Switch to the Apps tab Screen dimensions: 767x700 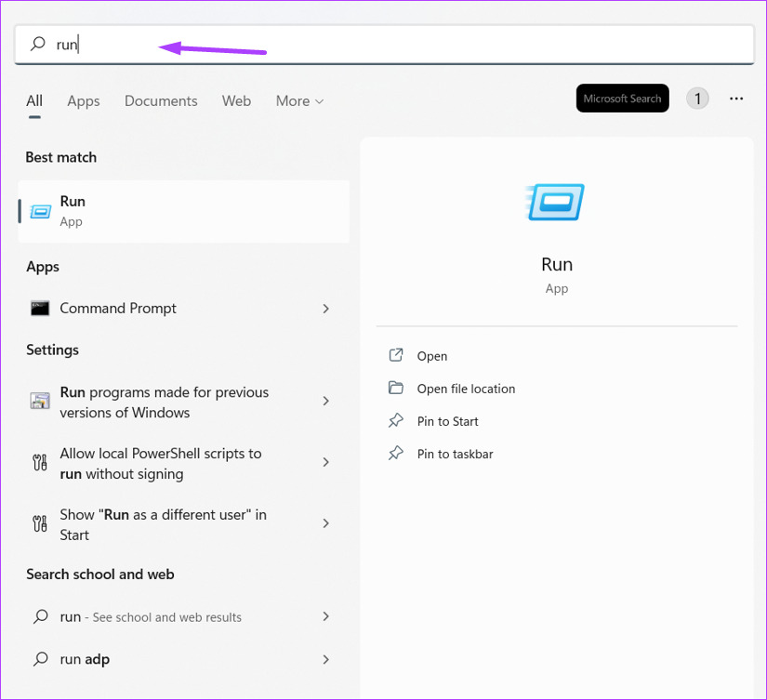click(84, 101)
